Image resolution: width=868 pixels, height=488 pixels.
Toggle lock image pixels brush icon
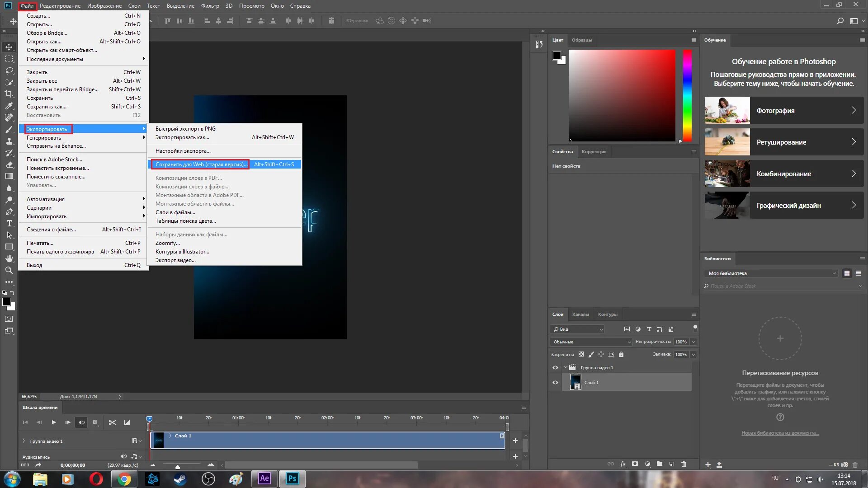point(591,354)
